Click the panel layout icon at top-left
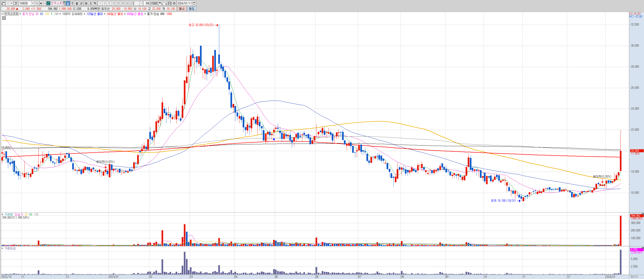Image resolution: width=644 pixels, height=279 pixels. click(x=3, y=3)
